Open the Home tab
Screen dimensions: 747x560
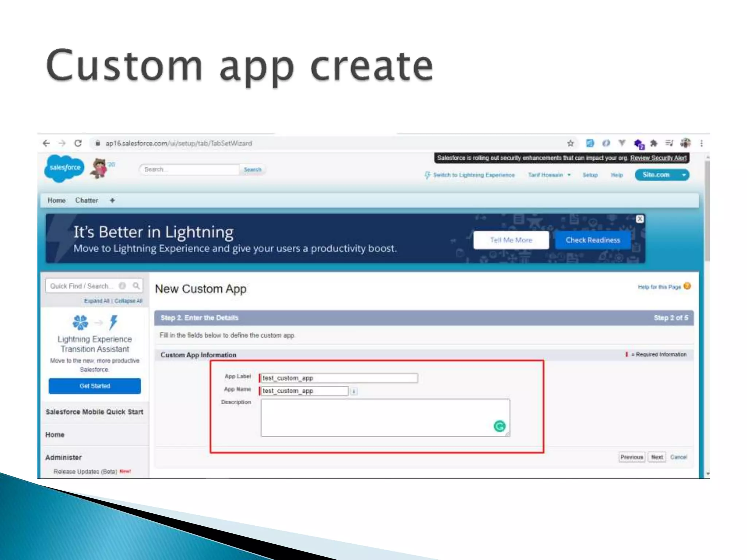[57, 201]
